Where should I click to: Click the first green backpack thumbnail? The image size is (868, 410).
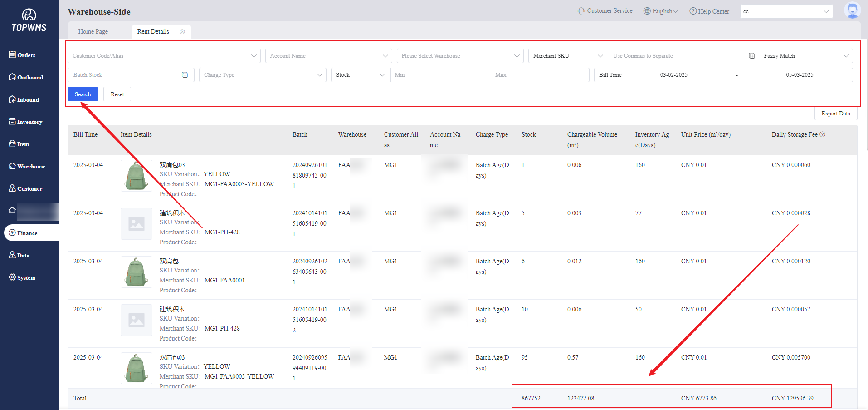click(136, 176)
